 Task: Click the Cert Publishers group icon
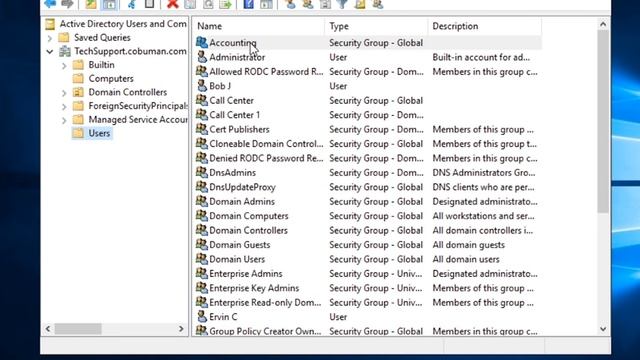202,129
